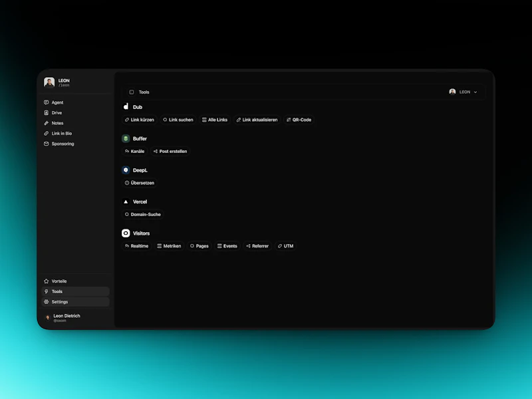Open Link aktualisieren tool
Image resolution: width=532 pixels, height=399 pixels.
257,120
